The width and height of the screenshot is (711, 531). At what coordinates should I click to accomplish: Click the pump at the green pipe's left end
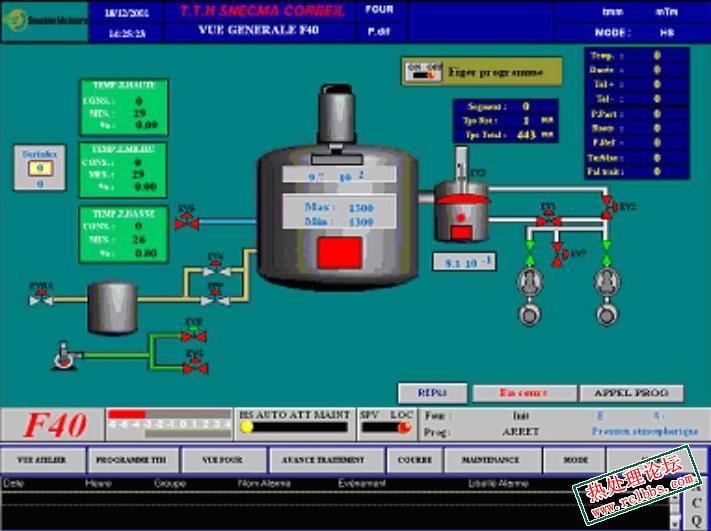coord(66,356)
